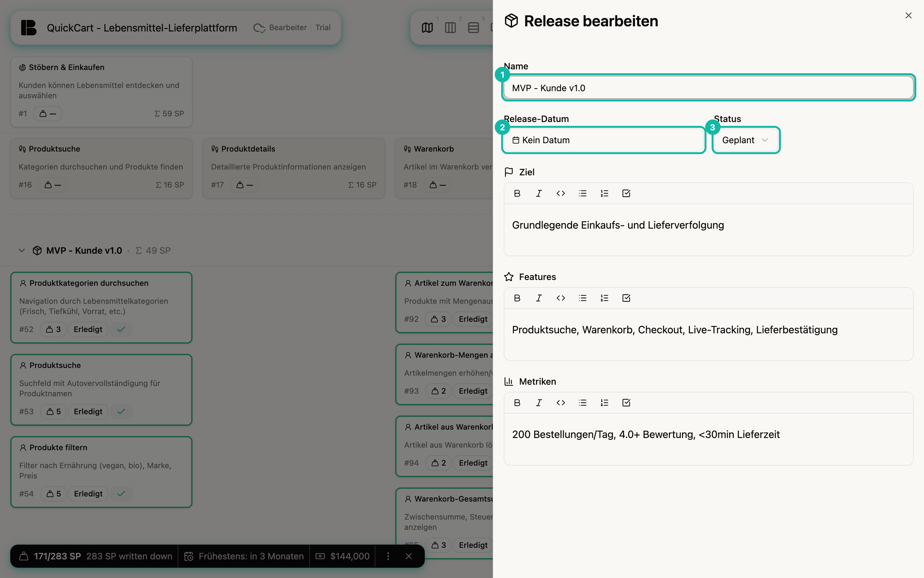Add numbered list in the Metriken editor
This screenshot has height=578, width=924.
(604, 403)
